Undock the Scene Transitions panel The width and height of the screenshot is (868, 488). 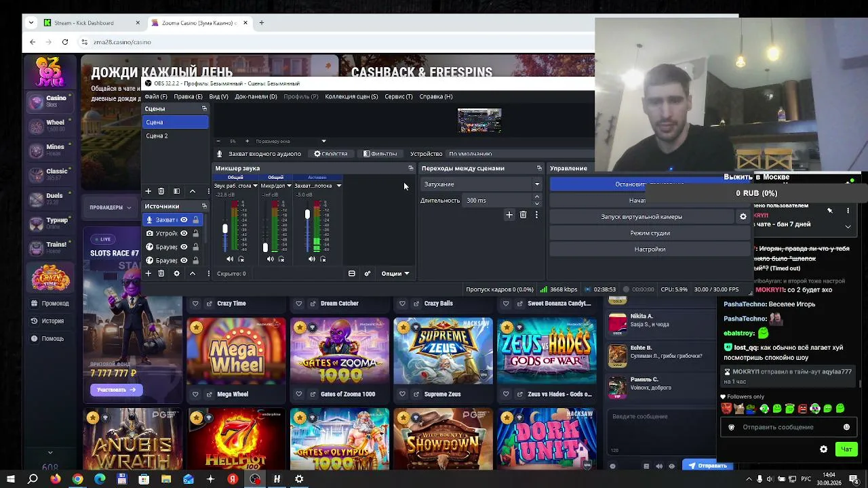coord(539,168)
